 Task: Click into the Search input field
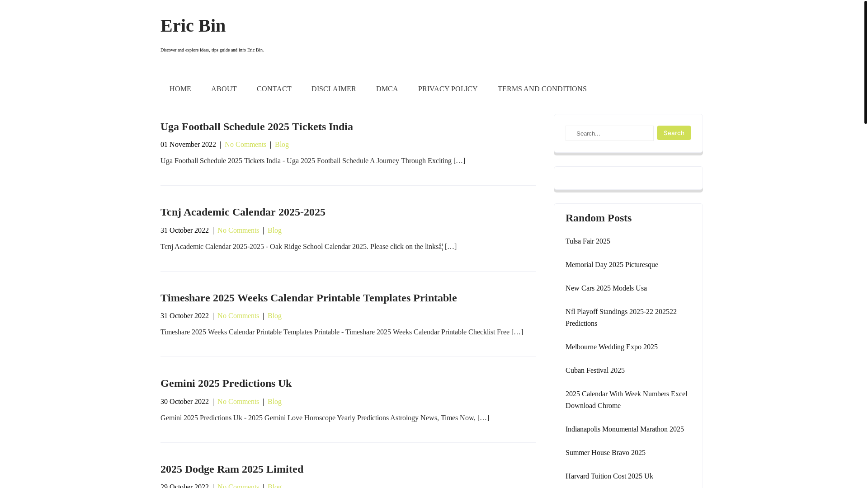click(609, 133)
